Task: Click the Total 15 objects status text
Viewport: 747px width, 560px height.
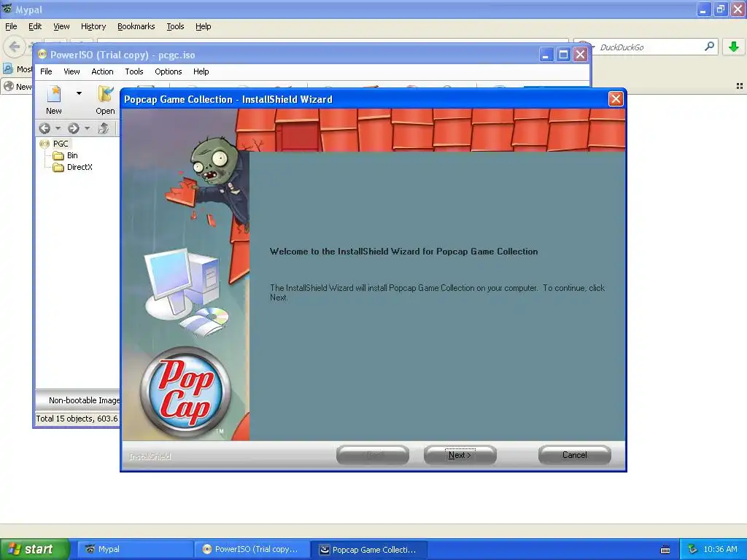Action: [x=77, y=419]
